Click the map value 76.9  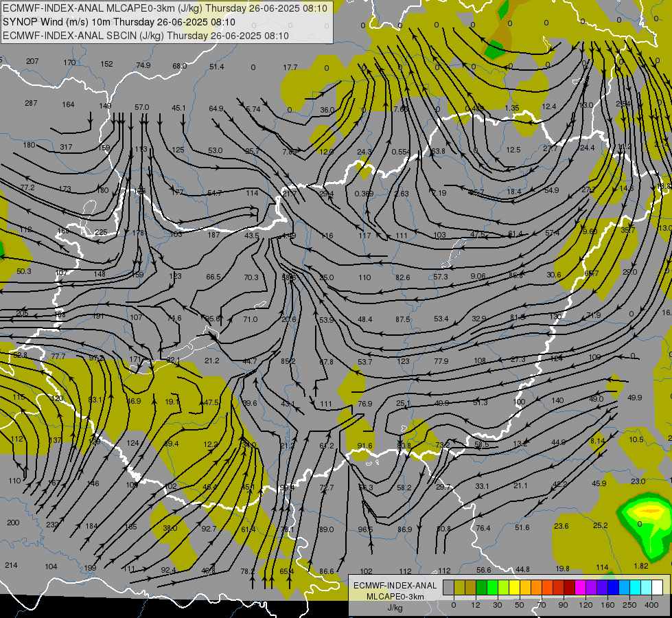click(x=364, y=404)
